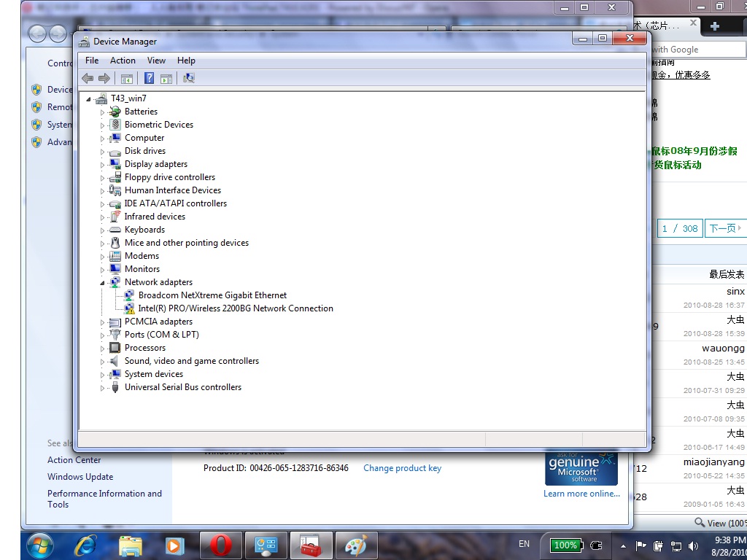Screen dimensions: 747x560
Task: Select the Biometric Devices fingerprint icon
Action: pyautogui.click(x=115, y=125)
